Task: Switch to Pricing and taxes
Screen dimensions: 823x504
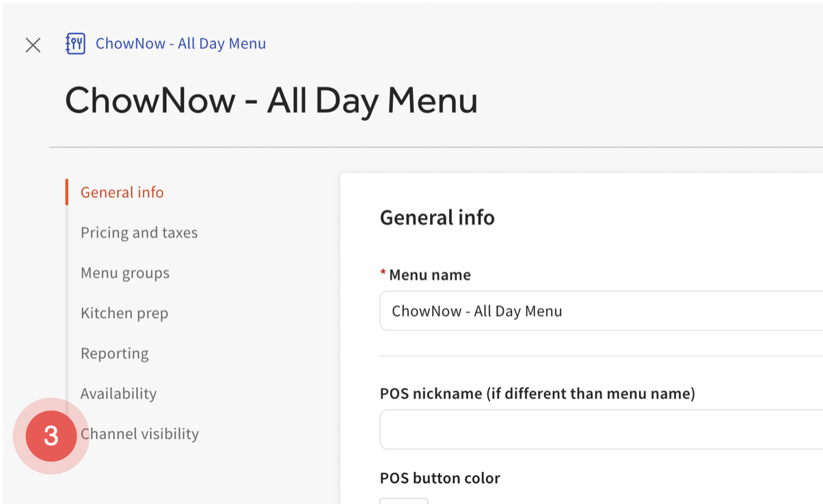Action: point(139,232)
